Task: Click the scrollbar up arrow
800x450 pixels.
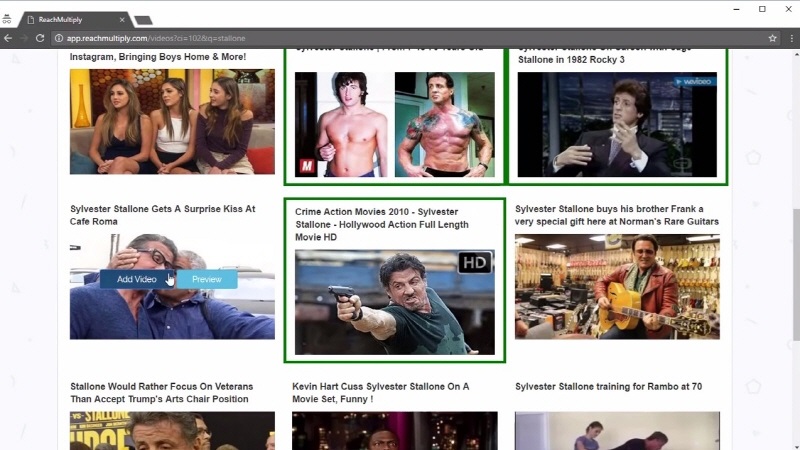Action: (x=796, y=54)
